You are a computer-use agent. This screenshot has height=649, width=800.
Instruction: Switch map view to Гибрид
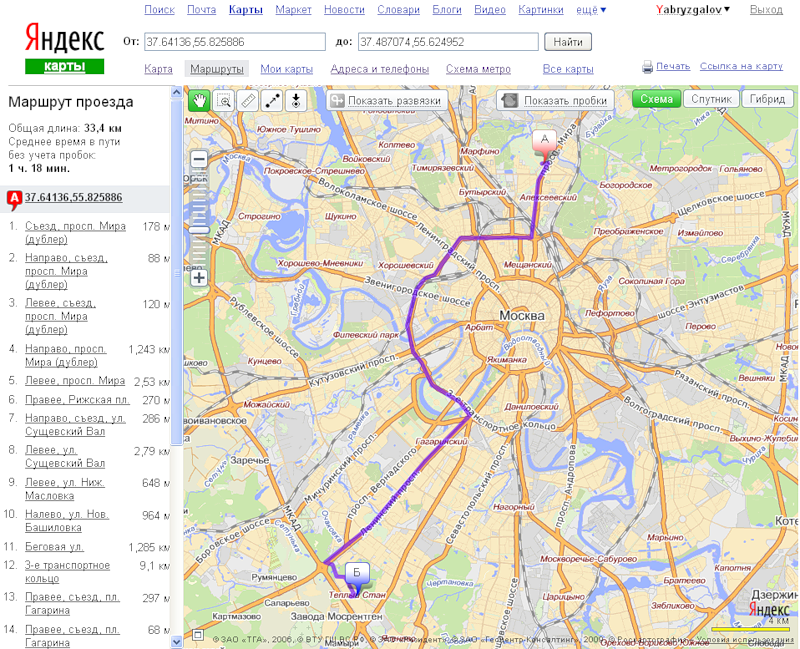(x=767, y=100)
